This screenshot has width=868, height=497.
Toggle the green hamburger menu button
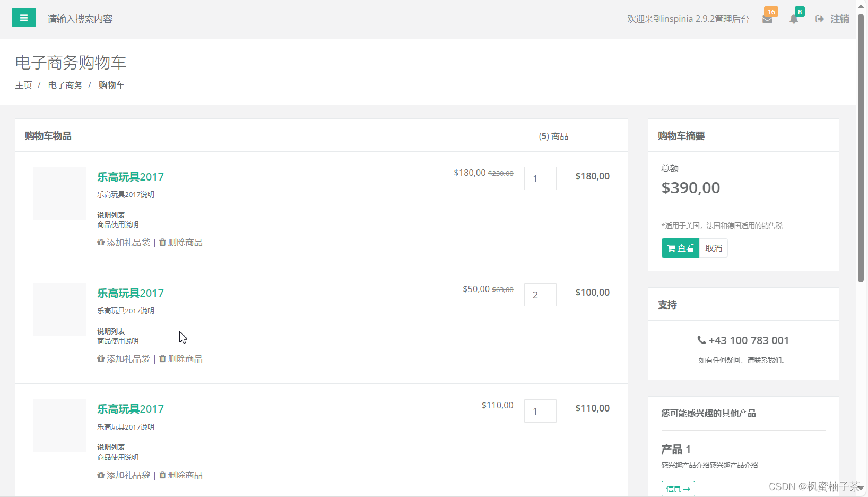click(24, 18)
